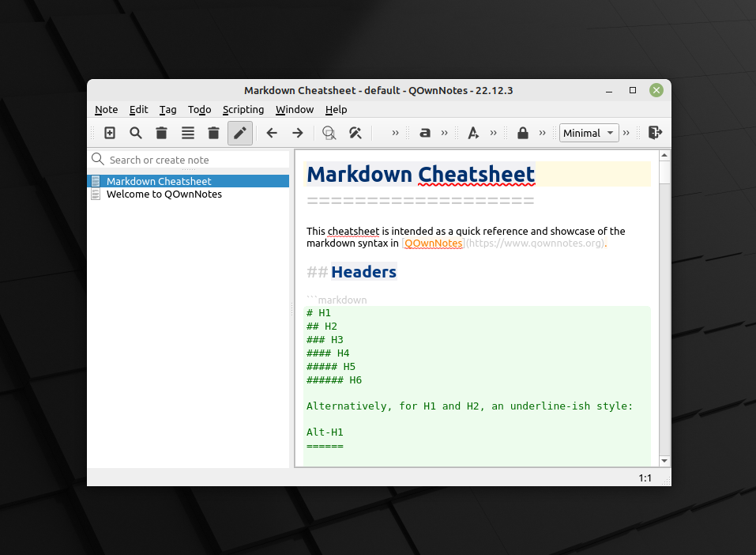Select the 'Markdown Cheatsheet' note in list
756x555 pixels.
[188, 181]
